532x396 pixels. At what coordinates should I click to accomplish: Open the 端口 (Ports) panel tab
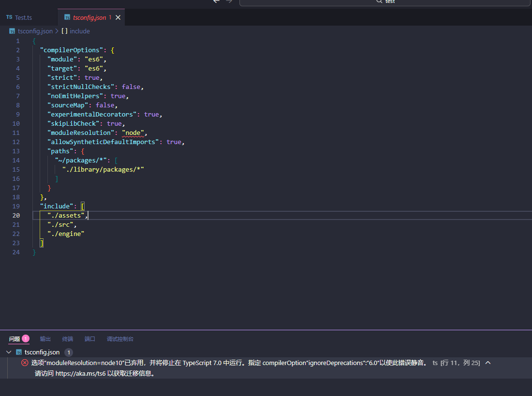coord(90,339)
